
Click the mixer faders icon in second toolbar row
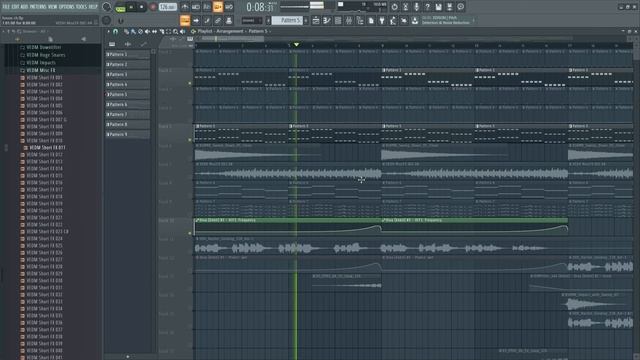point(349,20)
